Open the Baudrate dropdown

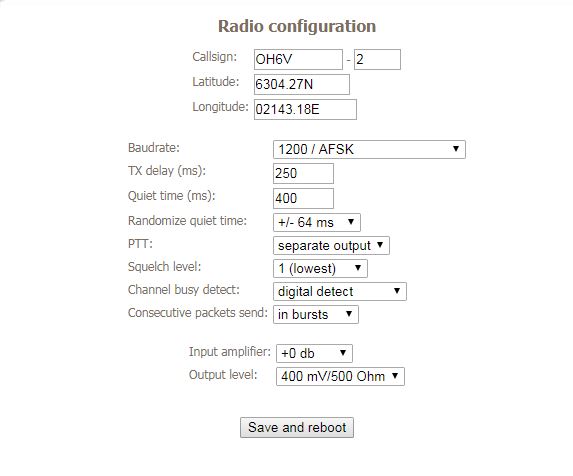click(x=369, y=149)
